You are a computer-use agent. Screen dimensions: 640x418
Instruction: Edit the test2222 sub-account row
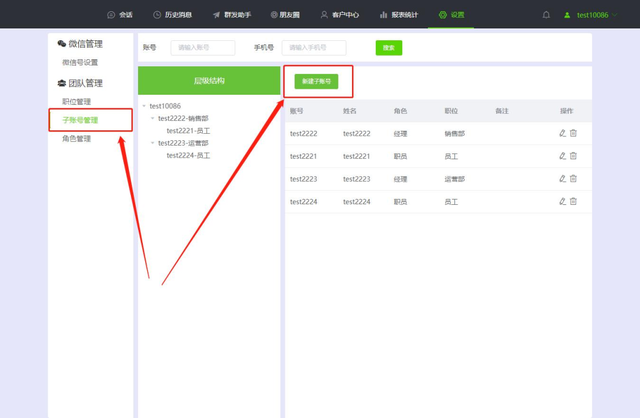[x=562, y=133]
